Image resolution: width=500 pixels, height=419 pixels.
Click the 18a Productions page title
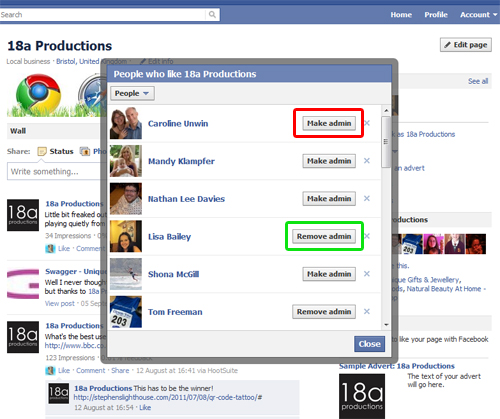pyautogui.click(x=60, y=46)
